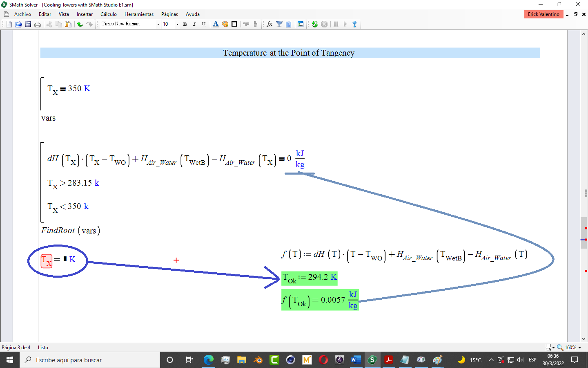This screenshot has width=588, height=368.
Task: Undo the last change
Action: (x=79, y=24)
